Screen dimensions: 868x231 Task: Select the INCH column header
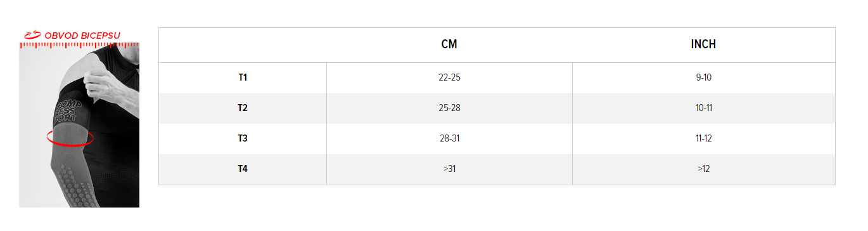(703, 44)
